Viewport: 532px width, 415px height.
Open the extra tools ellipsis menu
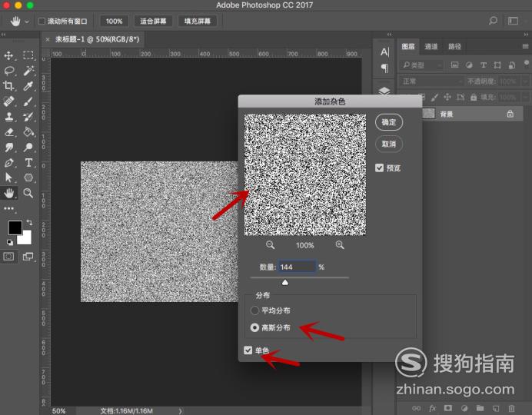(x=8, y=208)
